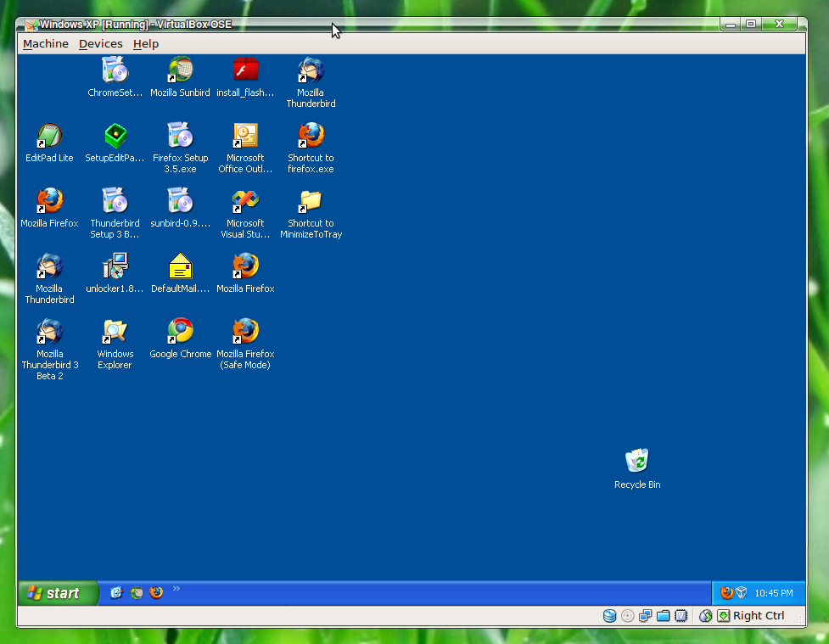This screenshot has height=644, width=829.
Task: Launch Mozilla Thunderbird 3 Beta 2
Action: pyautogui.click(x=49, y=331)
